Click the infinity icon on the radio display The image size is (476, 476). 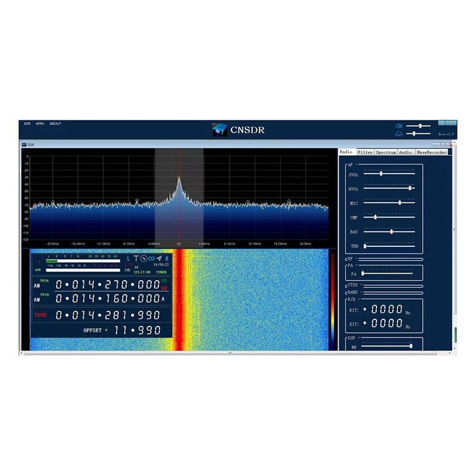(151, 259)
